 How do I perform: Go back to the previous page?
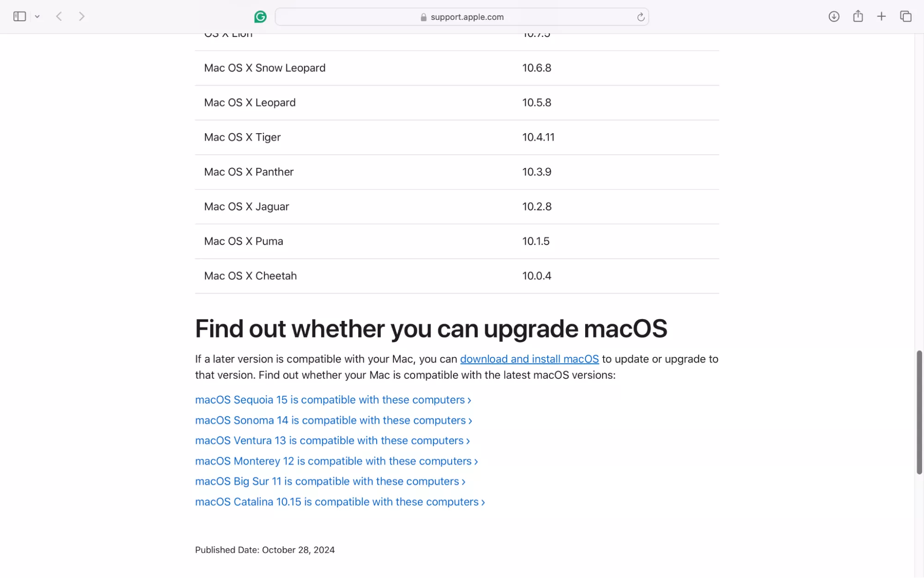click(59, 17)
